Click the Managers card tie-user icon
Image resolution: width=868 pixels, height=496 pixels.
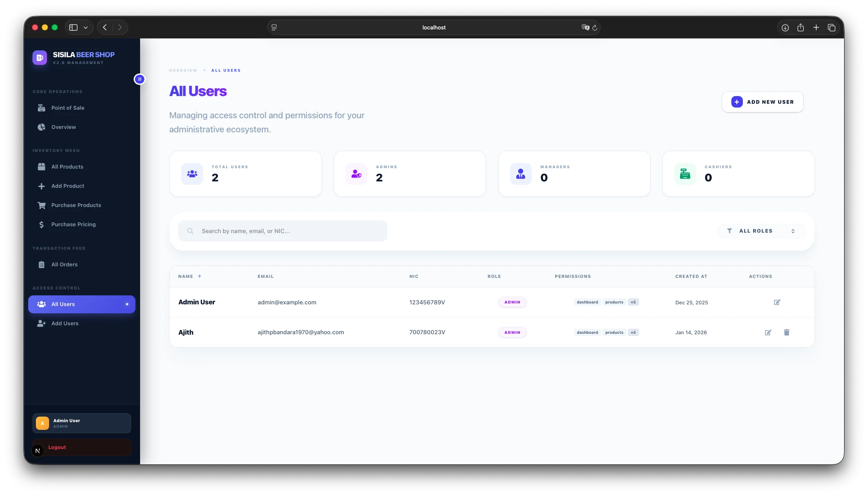tap(521, 174)
